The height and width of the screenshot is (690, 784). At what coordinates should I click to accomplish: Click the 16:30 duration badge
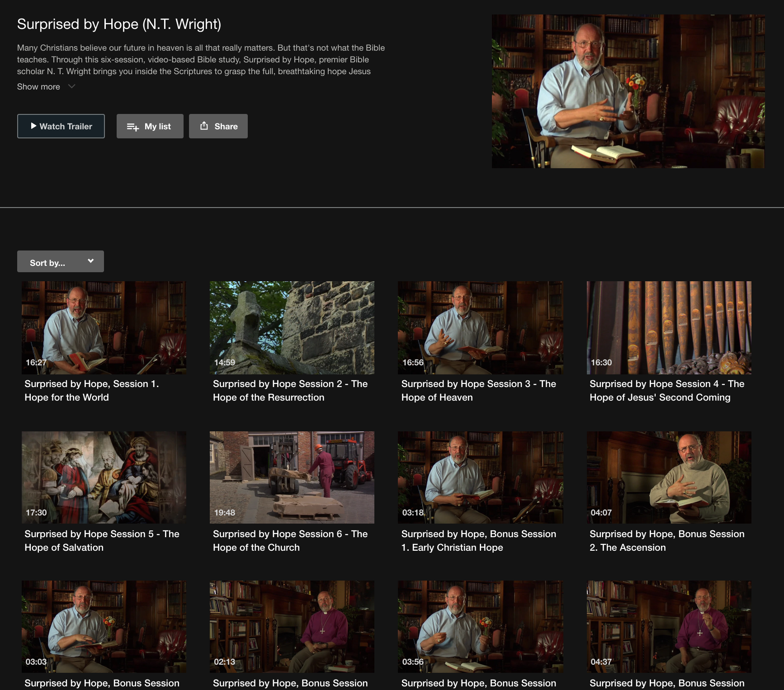point(601,363)
